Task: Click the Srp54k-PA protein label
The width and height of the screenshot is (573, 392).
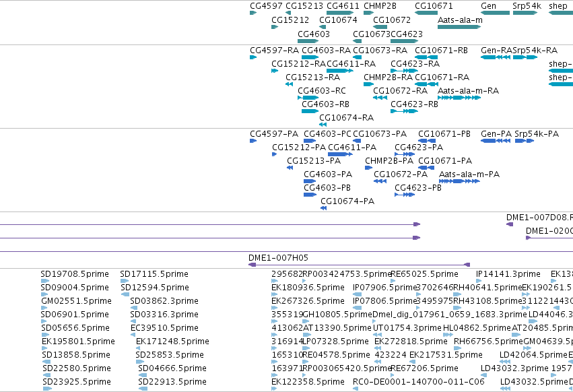Action: coord(537,134)
